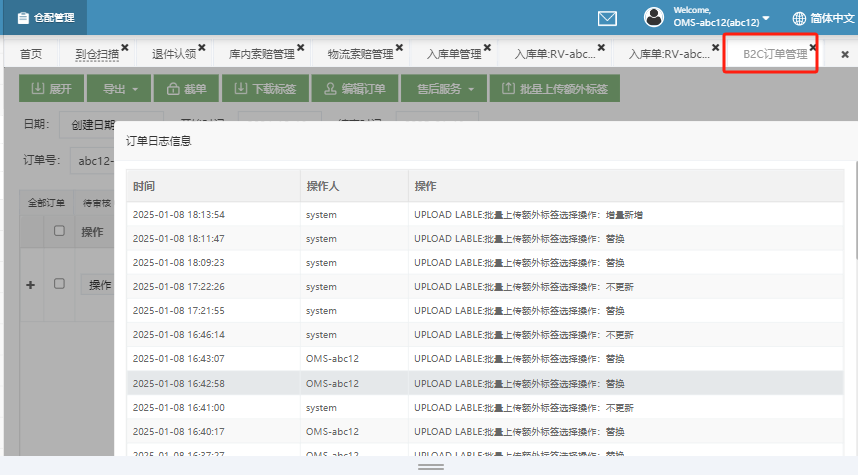Close the 退件认领 tab
This screenshot has width=858, height=475.
click(202, 48)
